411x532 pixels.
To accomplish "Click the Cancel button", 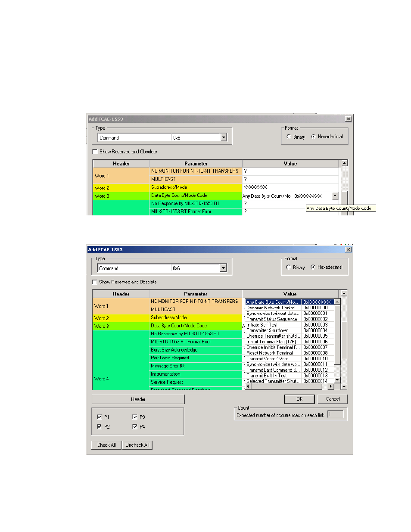I will 333,399.
